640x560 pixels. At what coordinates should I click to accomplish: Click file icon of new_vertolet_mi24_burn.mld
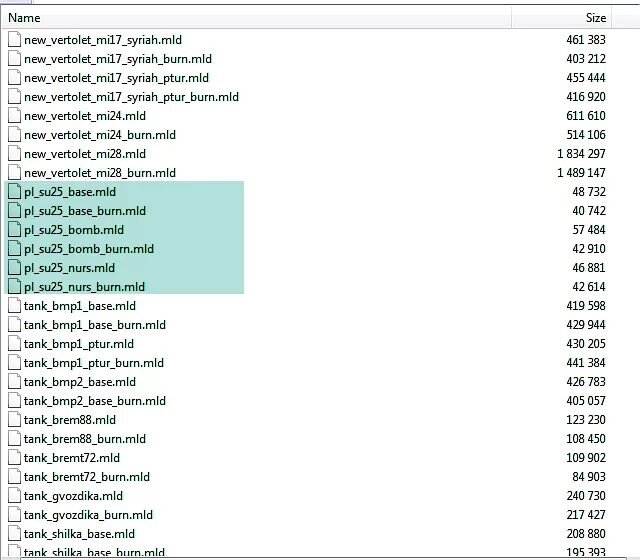[14, 135]
